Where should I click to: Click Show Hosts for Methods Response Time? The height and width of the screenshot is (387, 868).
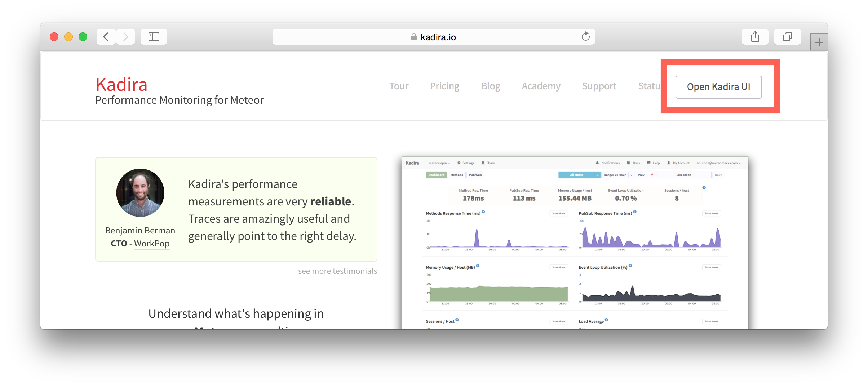point(559,213)
